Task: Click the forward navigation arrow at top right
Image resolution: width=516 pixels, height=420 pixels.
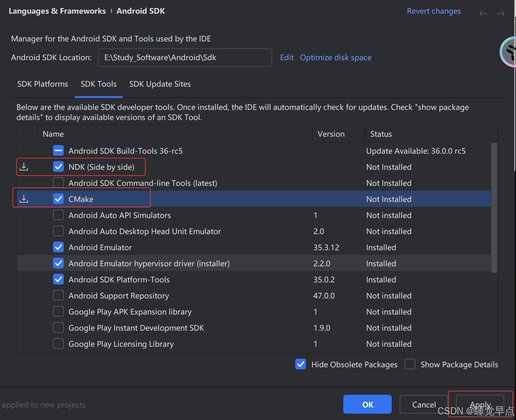Action: coord(501,13)
